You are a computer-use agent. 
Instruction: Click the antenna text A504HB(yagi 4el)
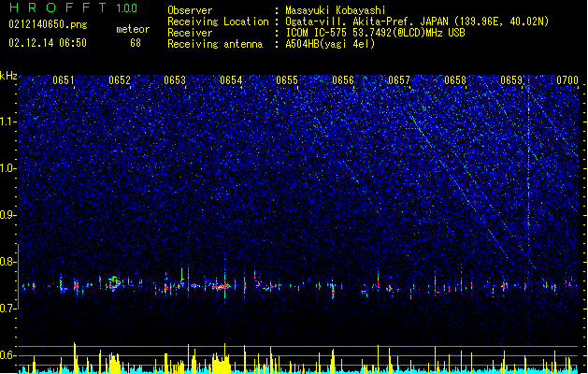click(x=330, y=44)
